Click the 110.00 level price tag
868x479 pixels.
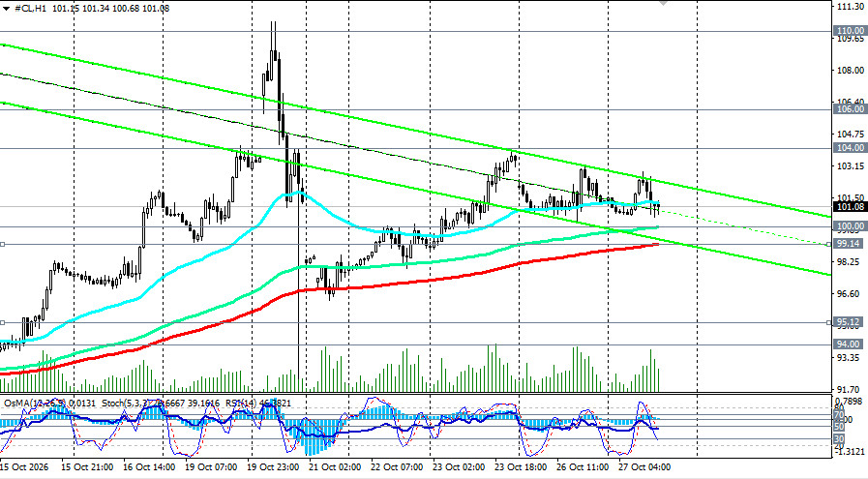(x=850, y=31)
